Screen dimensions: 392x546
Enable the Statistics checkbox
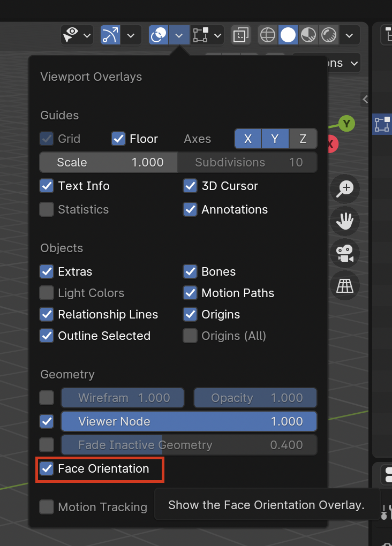pos(47,209)
